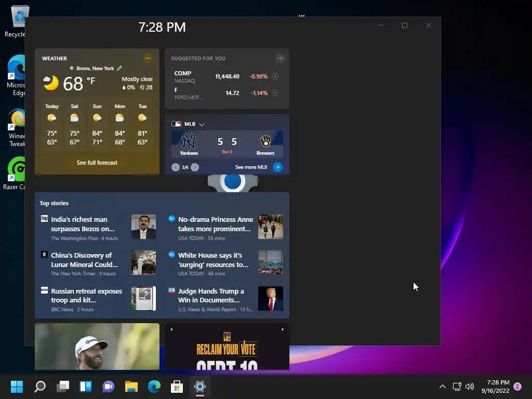532x399 pixels.
Task: Open Task View on taskbar
Action: 63,387
